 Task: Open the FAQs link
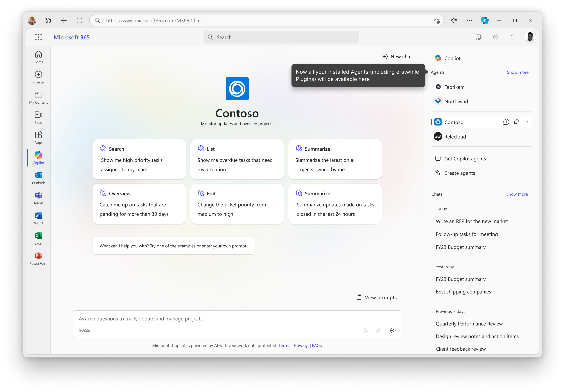coord(317,345)
